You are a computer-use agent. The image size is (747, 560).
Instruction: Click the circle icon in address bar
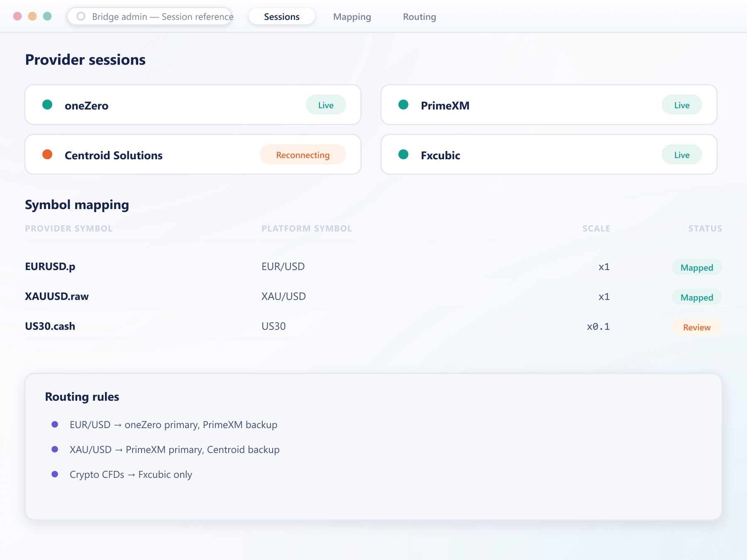(81, 16)
